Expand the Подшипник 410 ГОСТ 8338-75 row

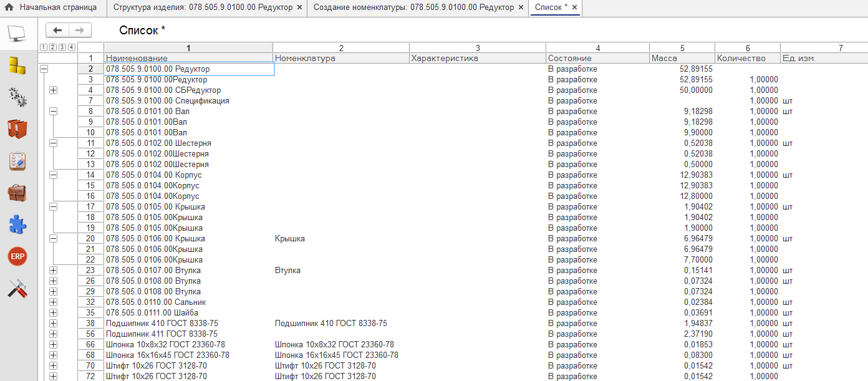tap(53, 324)
